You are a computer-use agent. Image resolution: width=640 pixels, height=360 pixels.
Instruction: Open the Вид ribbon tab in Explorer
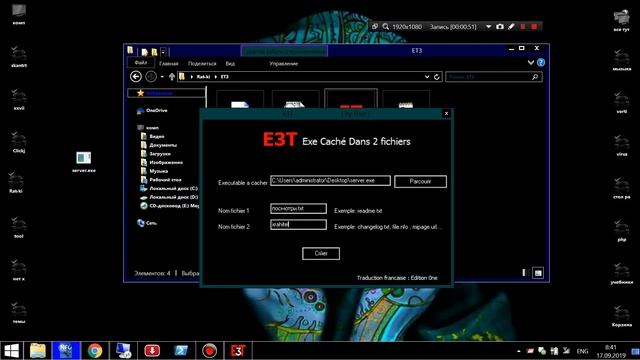230,64
